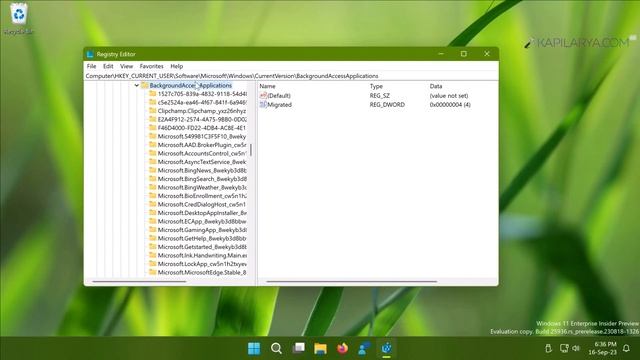Open the Favorites menu
The height and width of the screenshot is (360, 640).
pyautogui.click(x=151, y=66)
